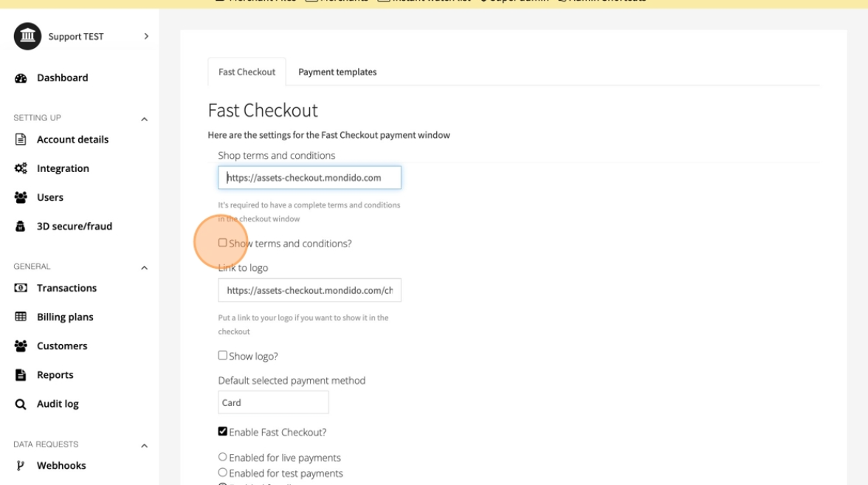Viewport: 868px width, 485px height.
Task: Enable the Show terms and conditions checkbox
Action: [223, 243]
